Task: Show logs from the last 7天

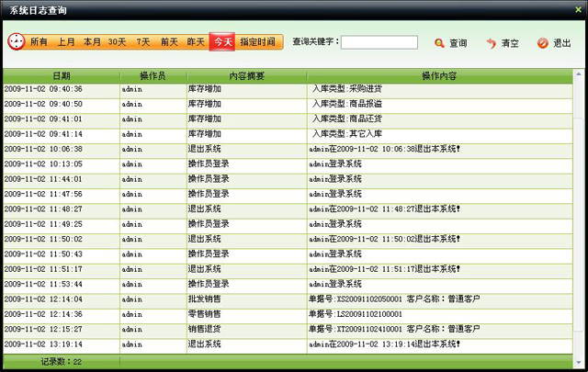Action: point(143,42)
